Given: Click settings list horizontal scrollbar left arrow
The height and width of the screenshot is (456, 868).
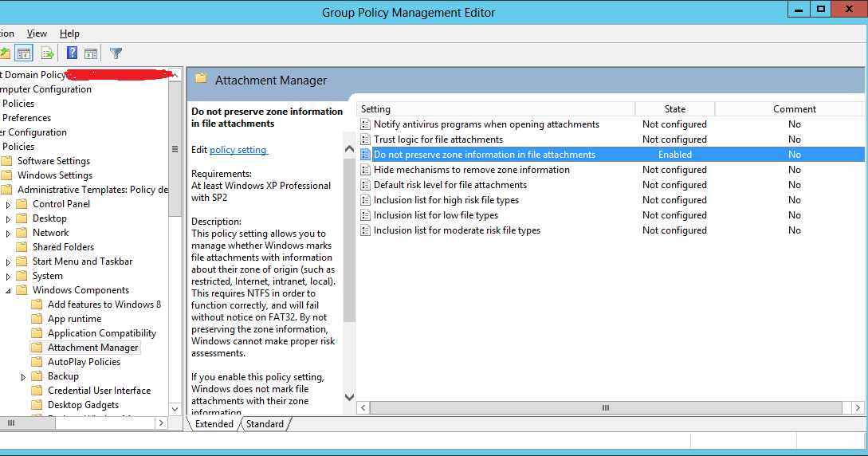Looking at the screenshot, I should pyautogui.click(x=363, y=408).
